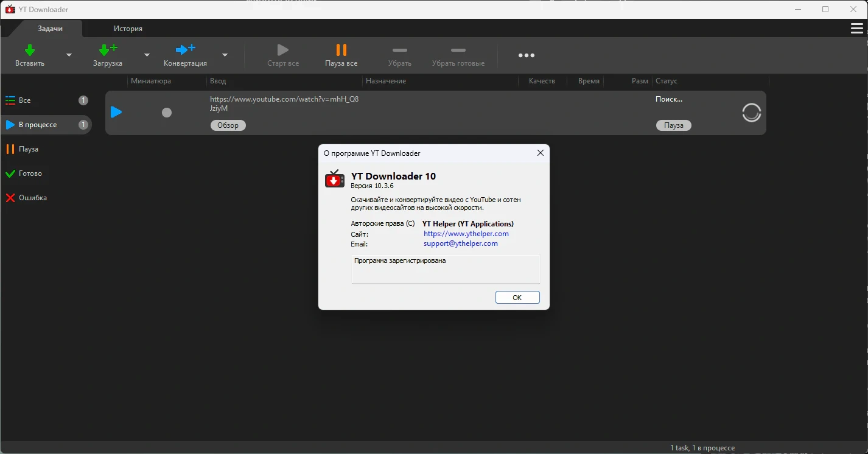This screenshot has height=454, width=868.
Task: Click the gray thumbnail placeholder dot
Action: point(167,113)
